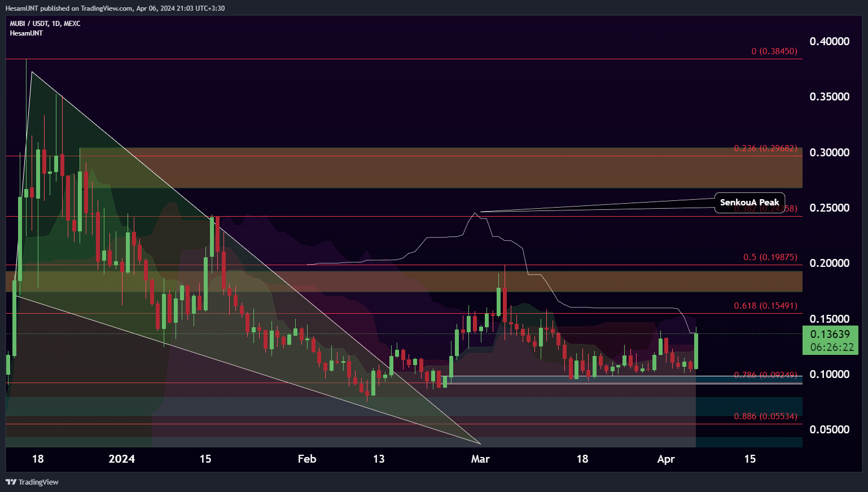Click the 'HesamUNT' author label under title
The image size is (868, 492).
pos(26,33)
